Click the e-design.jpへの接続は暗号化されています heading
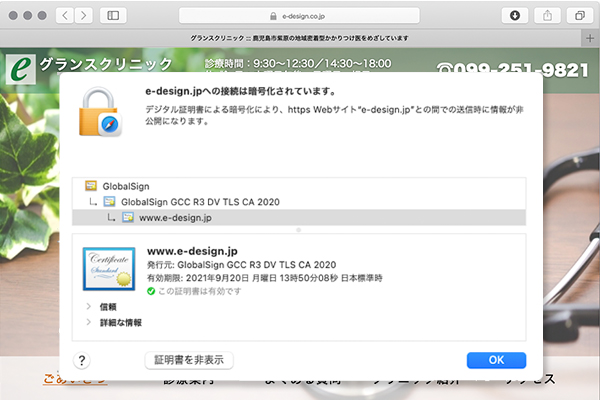 pyautogui.click(x=240, y=91)
